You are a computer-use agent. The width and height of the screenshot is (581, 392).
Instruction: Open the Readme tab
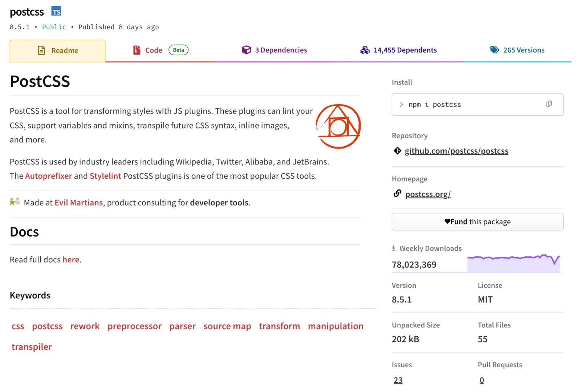click(x=57, y=51)
